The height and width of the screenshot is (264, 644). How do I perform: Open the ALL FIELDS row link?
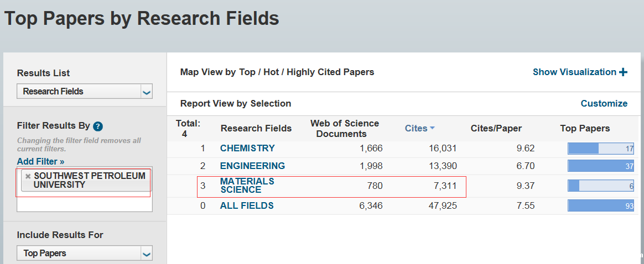tap(247, 205)
